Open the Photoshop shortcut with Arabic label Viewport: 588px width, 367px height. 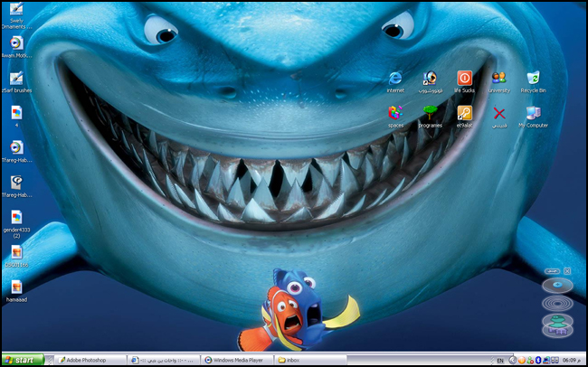[x=430, y=82]
